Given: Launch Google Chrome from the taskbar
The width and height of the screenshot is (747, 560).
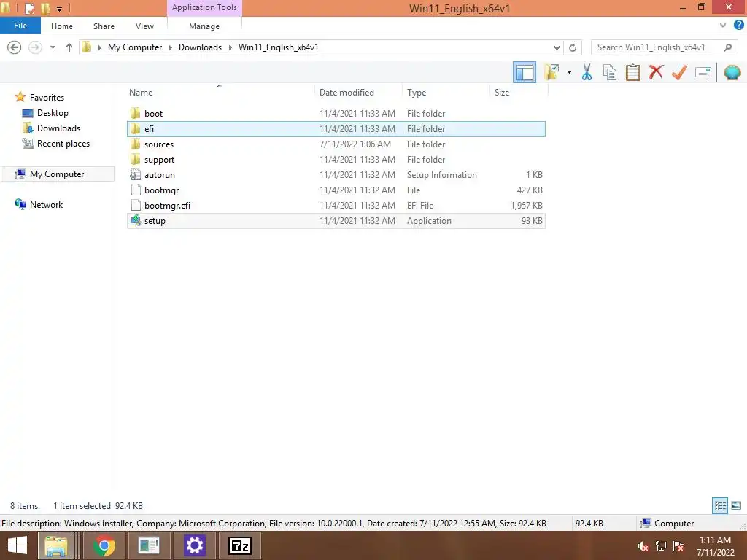Looking at the screenshot, I should 104,545.
